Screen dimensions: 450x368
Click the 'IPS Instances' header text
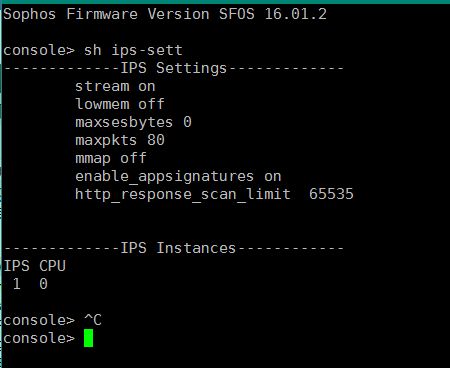(x=178, y=248)
